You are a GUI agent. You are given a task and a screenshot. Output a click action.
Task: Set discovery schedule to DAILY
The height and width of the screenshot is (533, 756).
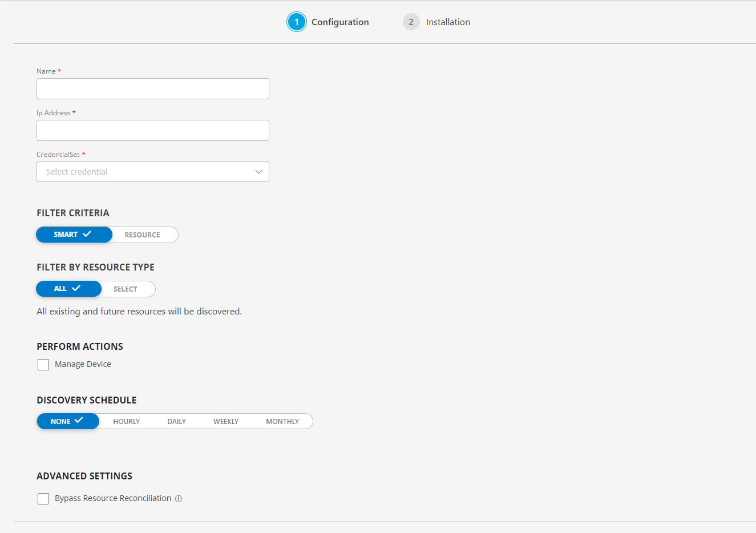[x=176, y=421]
